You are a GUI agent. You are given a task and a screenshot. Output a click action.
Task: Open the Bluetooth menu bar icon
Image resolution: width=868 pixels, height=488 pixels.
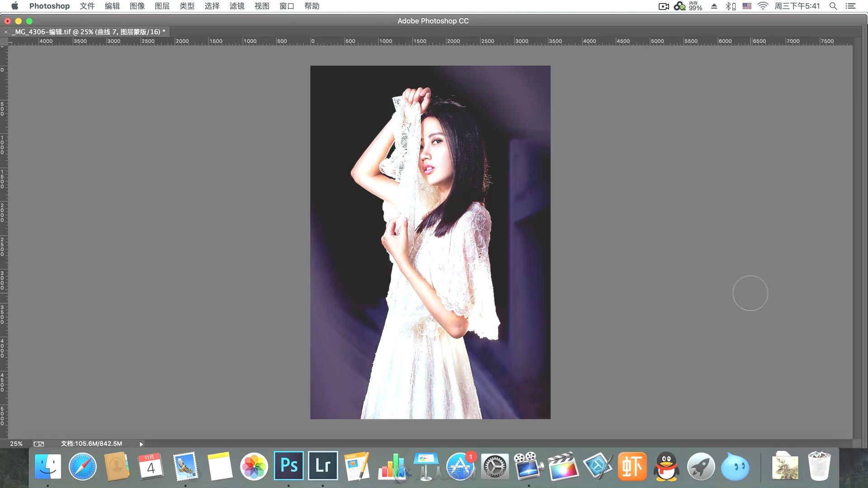[731, 6]
